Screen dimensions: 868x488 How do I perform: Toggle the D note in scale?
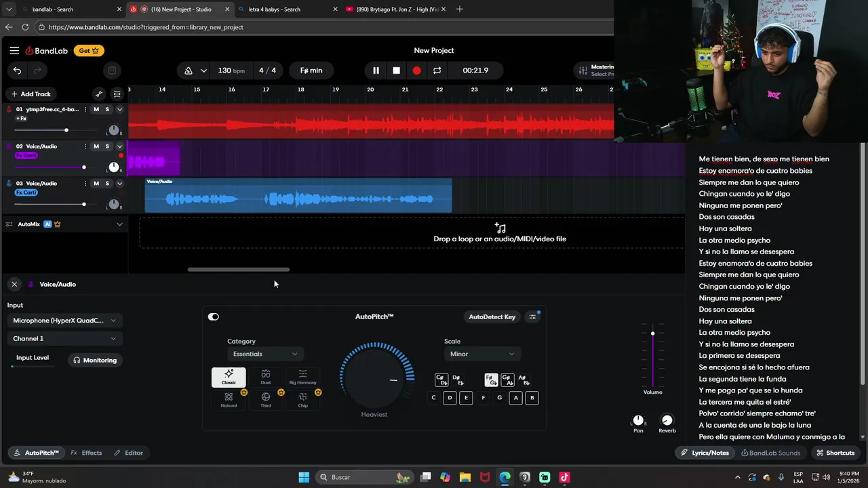450,398
